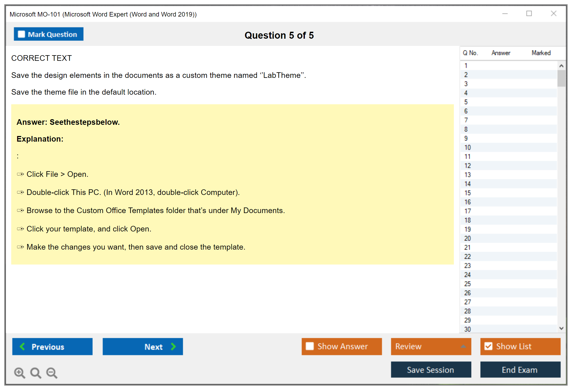Close the MO-101 exam window
Screen dimensions: 574x392
[553, 14]
